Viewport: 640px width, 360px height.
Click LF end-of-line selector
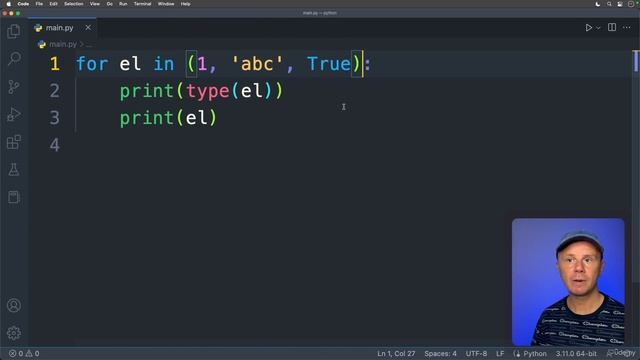click(500, 353)
